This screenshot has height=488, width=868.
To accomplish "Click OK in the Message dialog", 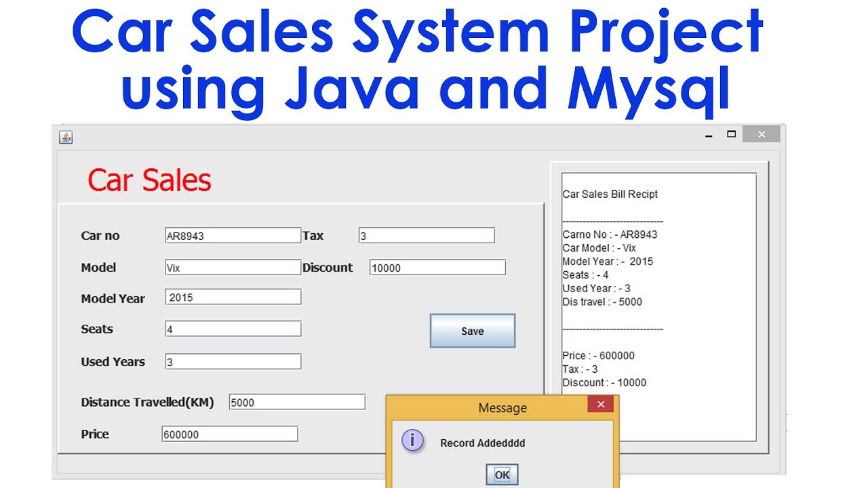I will tap(502, 474).
